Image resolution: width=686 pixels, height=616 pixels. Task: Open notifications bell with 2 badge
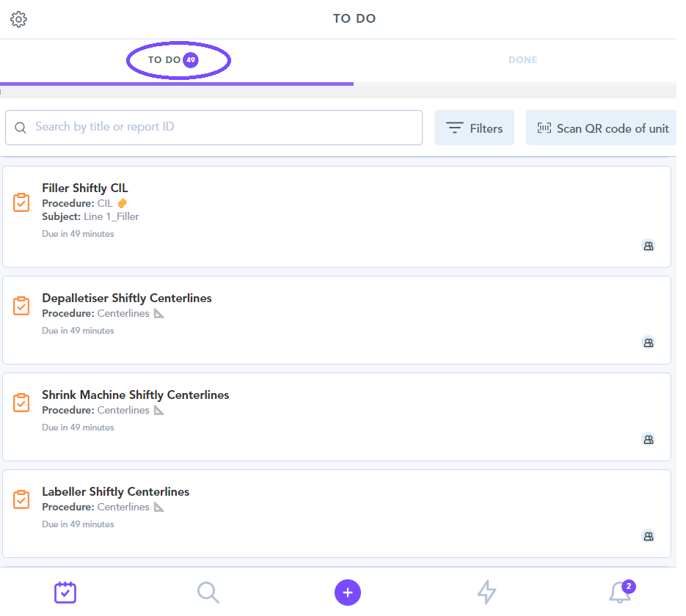click(x=620, y=592)
